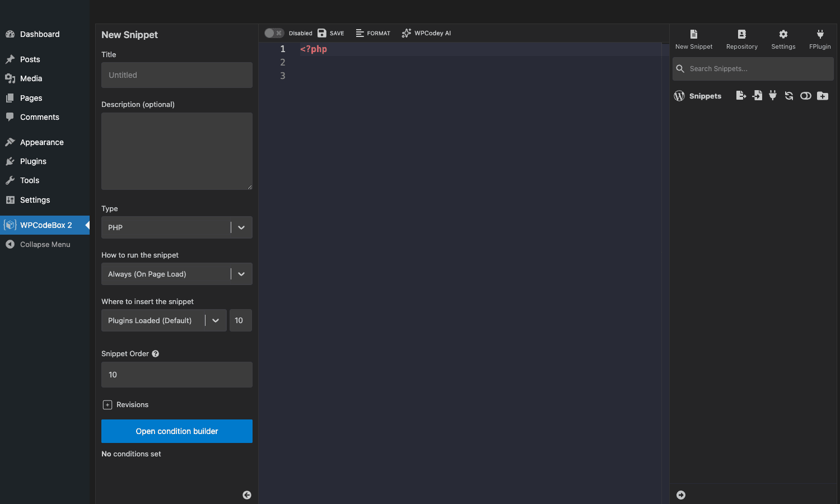This screenshot has height=504, width=840.
Task: Click the snippet Title input field
Action: [x=177, y=75]
